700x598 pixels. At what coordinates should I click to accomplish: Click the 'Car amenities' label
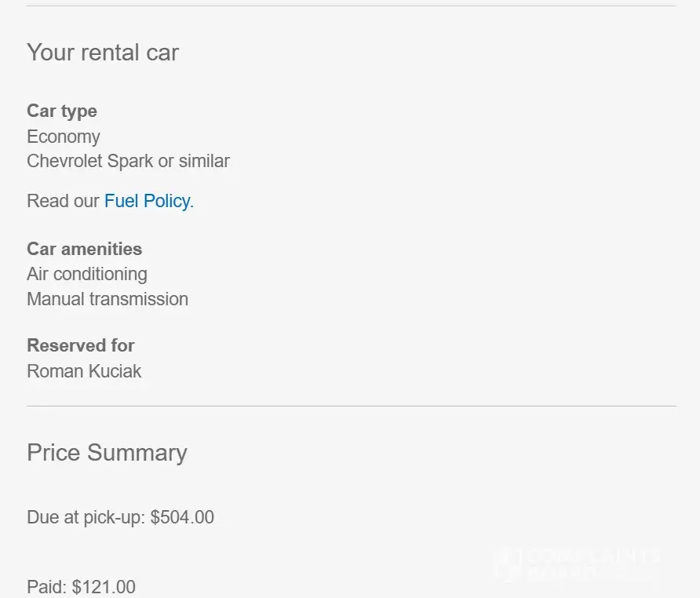pyautogui.click(x=84, y=249)
